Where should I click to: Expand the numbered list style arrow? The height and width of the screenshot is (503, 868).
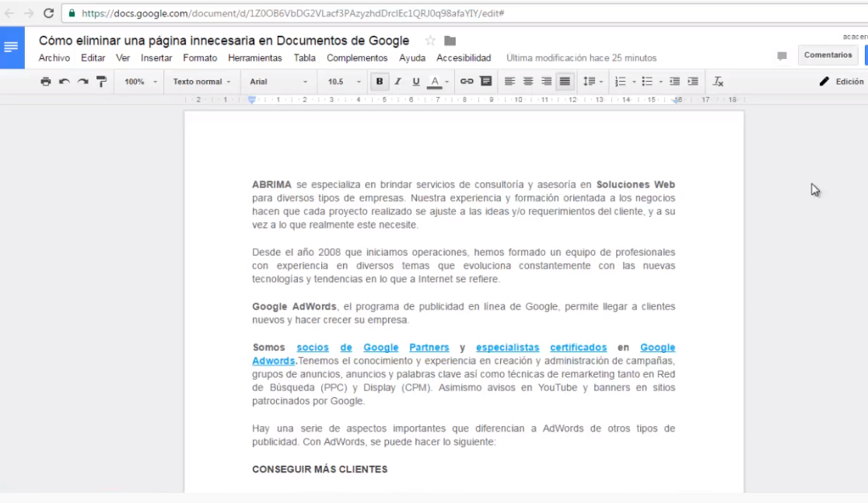634,82
